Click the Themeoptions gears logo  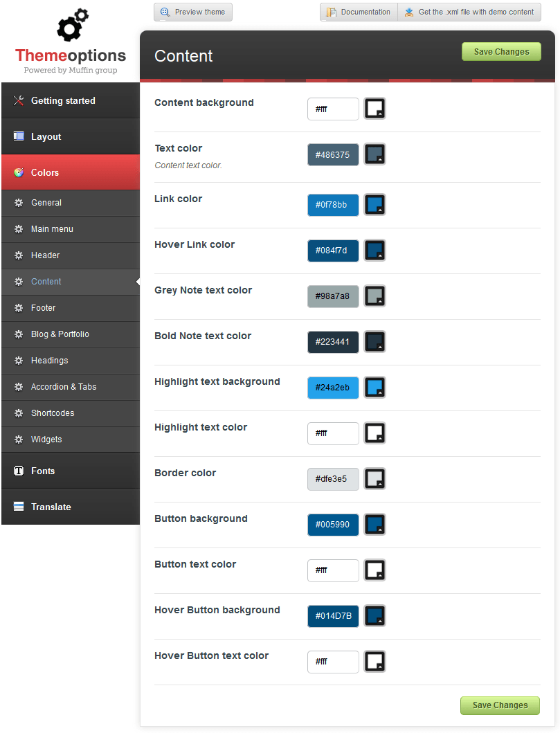[73, 24]
